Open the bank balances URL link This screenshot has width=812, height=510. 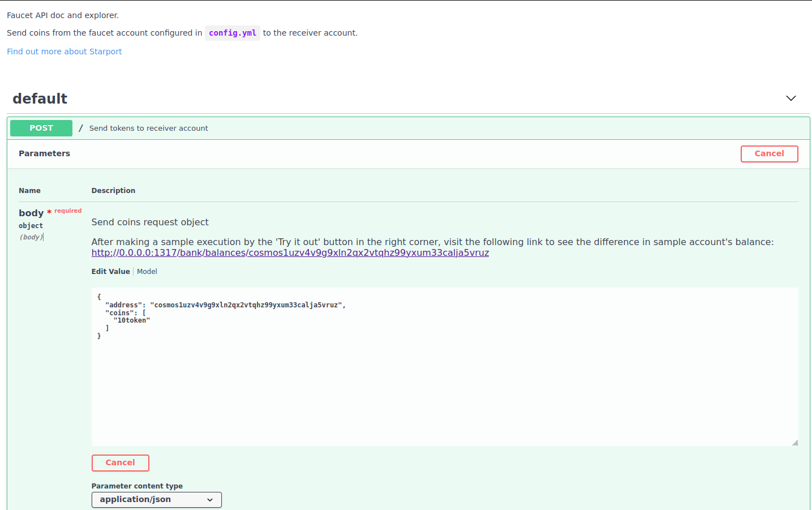pos(290,253)
